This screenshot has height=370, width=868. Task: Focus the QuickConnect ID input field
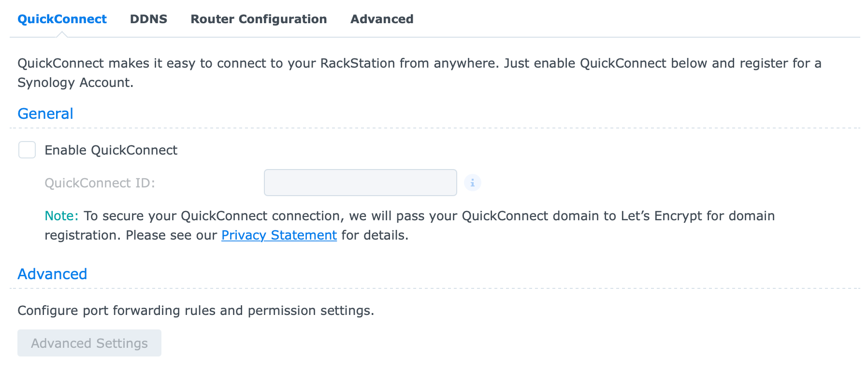point(361,183)
